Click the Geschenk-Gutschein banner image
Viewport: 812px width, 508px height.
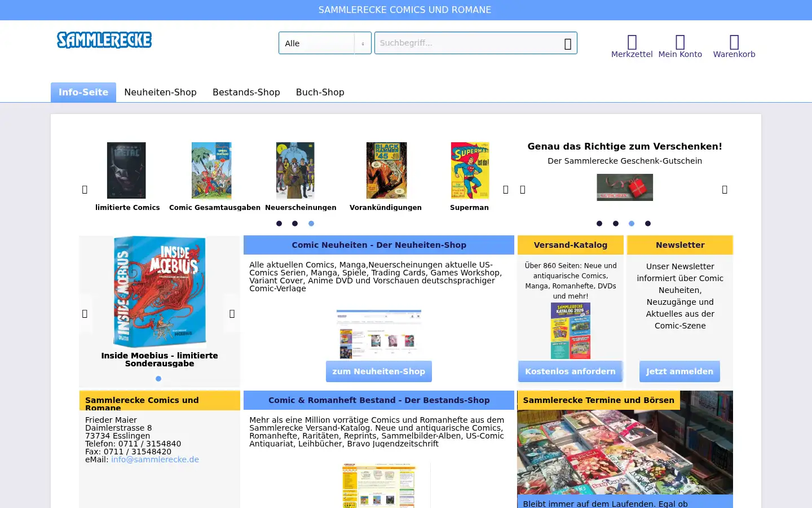click(625, 187)
